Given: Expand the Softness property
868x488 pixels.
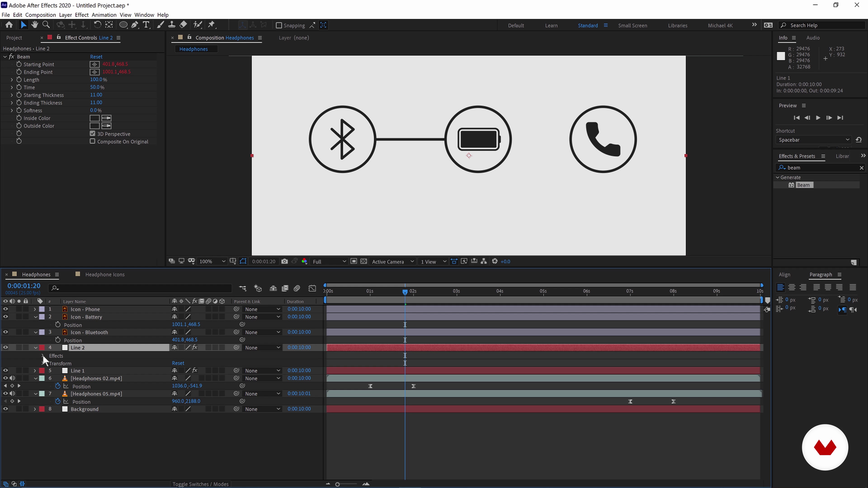Looking at the screenshot, I should [x=12, y=110].
